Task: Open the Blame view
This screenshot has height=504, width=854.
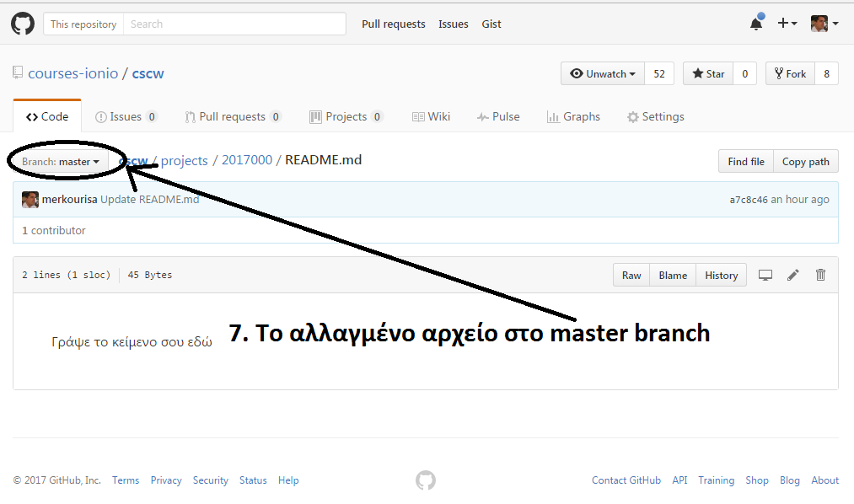Action: tap(673, 276)
